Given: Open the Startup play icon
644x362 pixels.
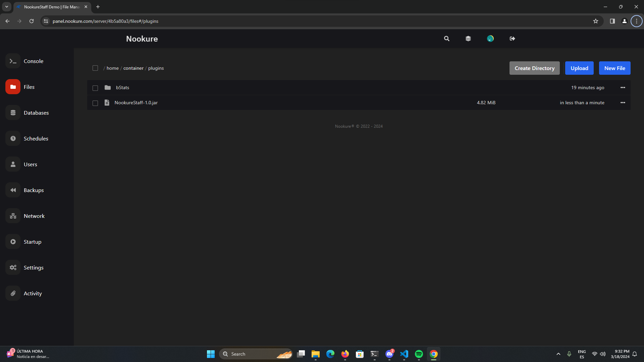Looking at the screenshot, I should tap(13, 242).
